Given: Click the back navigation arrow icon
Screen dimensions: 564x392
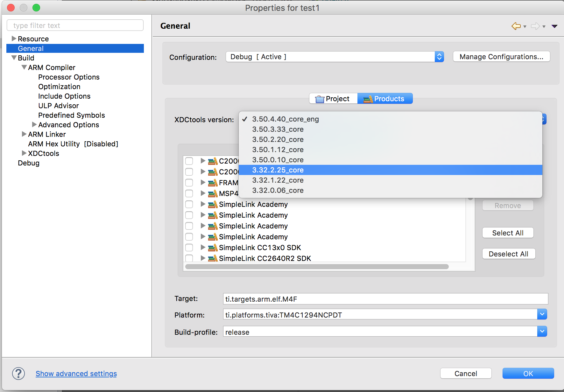Looking at the screenshot, I should [516, 26].
